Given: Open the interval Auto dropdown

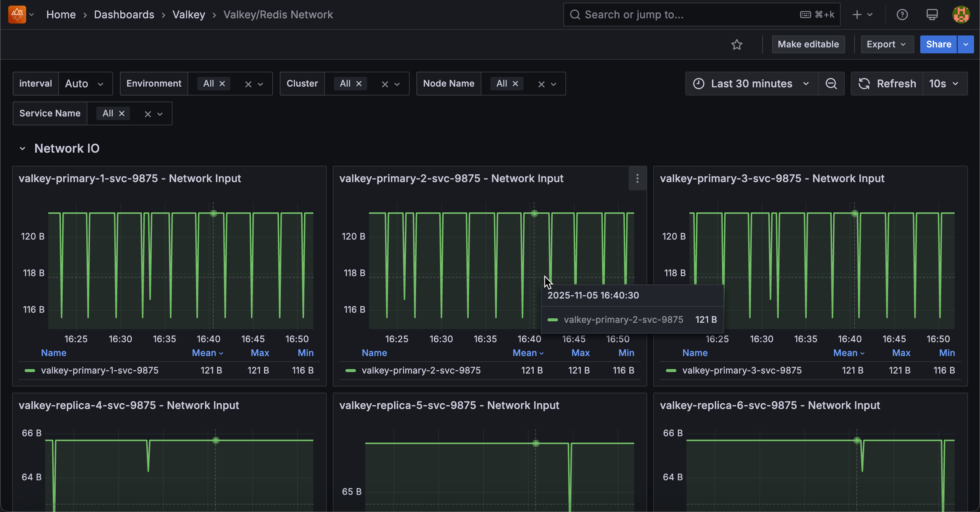Looking at the screenshot, I should [85, 84].
